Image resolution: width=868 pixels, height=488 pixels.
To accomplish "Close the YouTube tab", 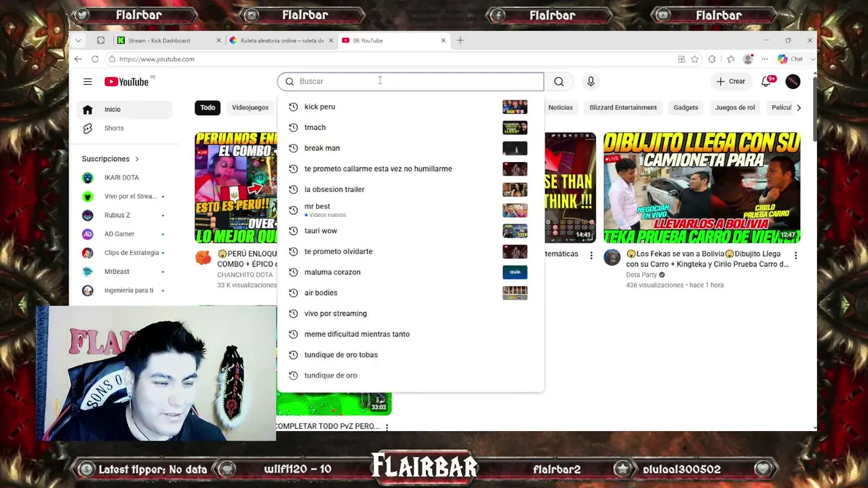I will click(x=443, y=41).
